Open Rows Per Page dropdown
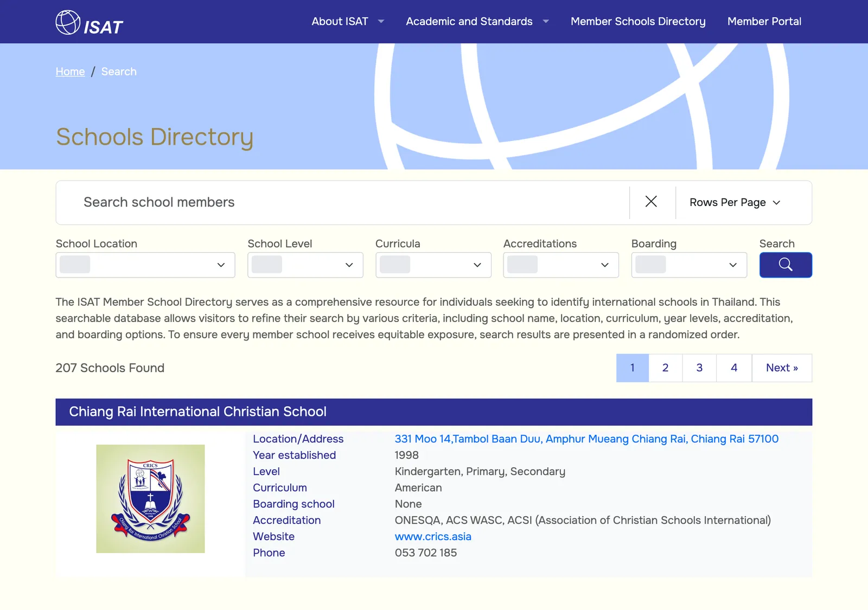Viewport: 868px width, 610px height. pyautogui.click(x=735, y=202)
